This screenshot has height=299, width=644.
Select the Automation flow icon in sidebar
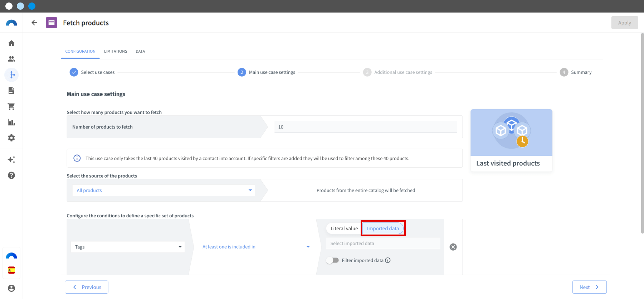[x=11, y=75]
